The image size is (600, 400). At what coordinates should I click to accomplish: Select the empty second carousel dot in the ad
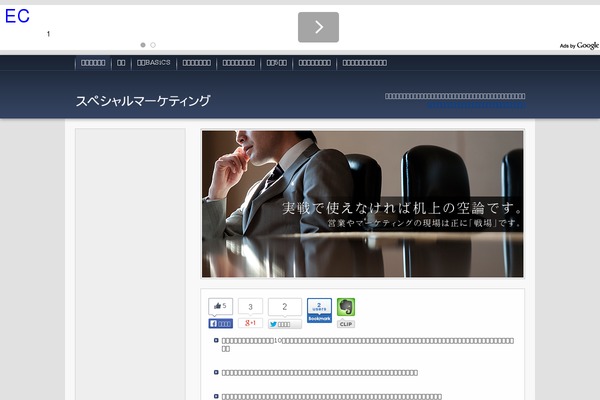point(153,45)
